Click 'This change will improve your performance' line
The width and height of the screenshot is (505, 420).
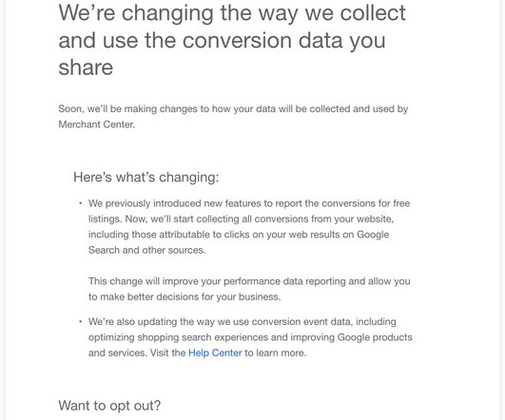tap(249, 281)
